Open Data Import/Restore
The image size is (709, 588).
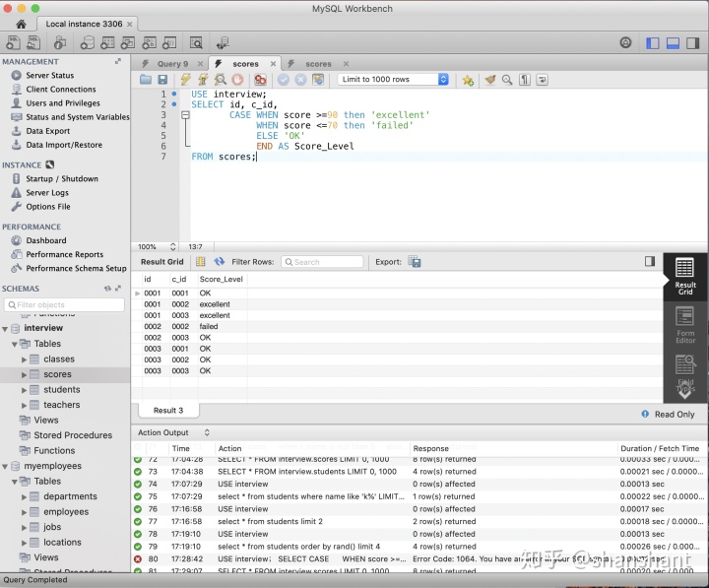[x=64, y=145]
